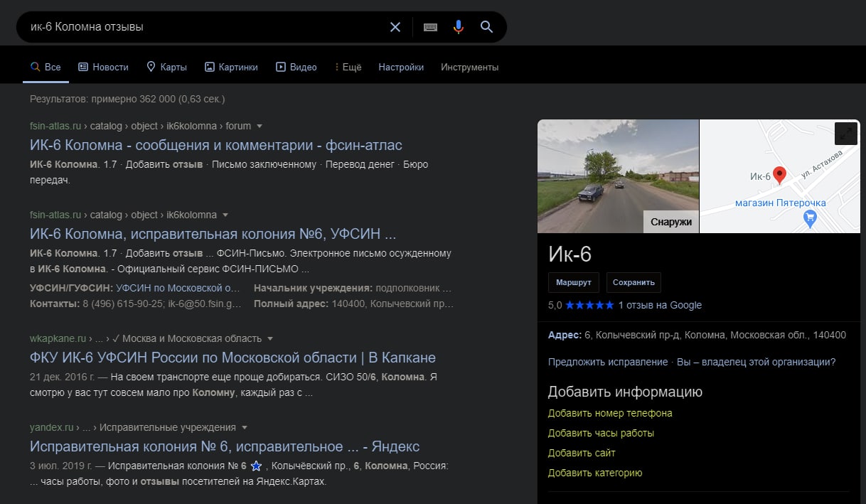Open the Настройки menu
Image resolution: width=866 pixels, height=504 pixels.
pos(401,67)
